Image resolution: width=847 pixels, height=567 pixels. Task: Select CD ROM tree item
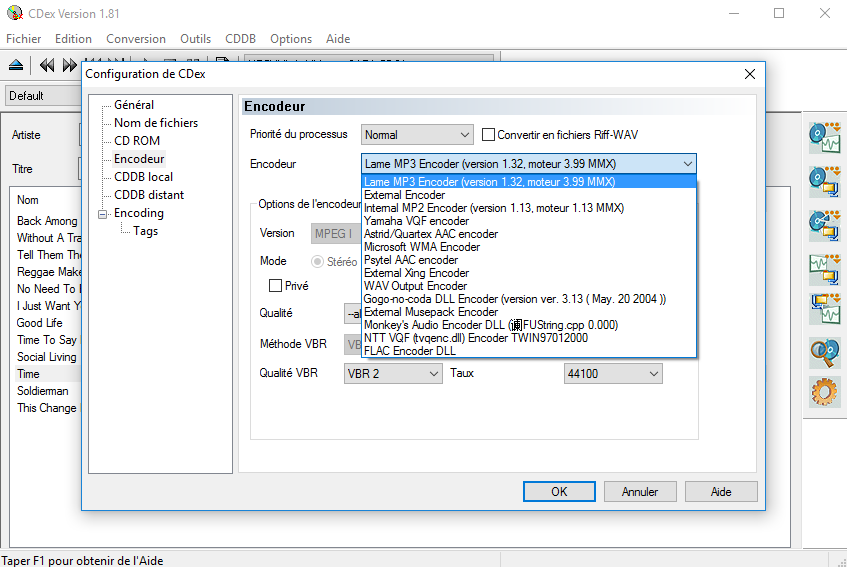click(137, 140)
